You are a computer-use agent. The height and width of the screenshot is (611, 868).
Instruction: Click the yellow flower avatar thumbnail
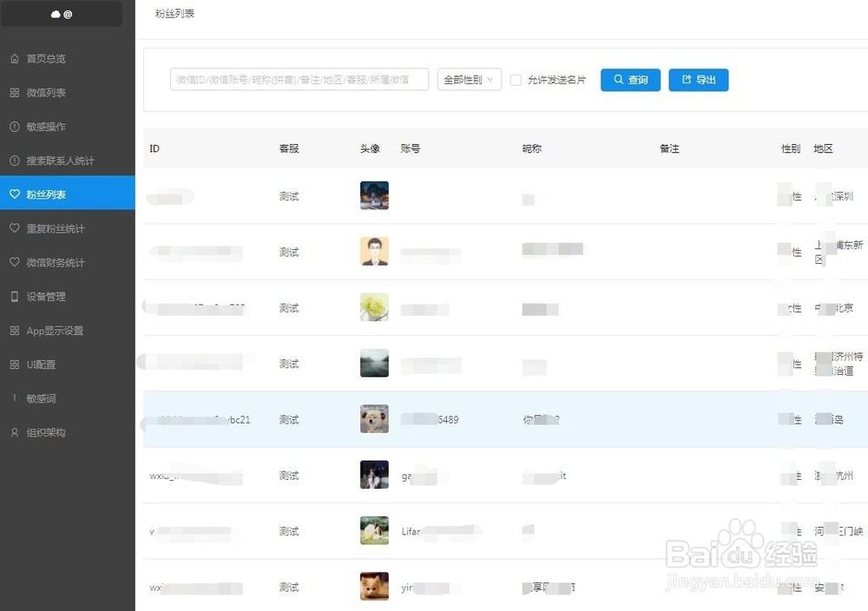(x=373, y=307)
